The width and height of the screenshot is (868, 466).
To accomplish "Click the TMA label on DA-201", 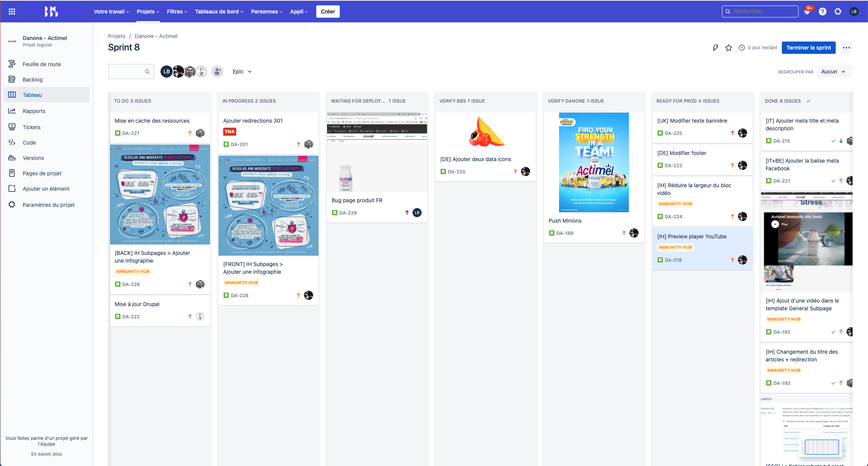I will 230,132.
